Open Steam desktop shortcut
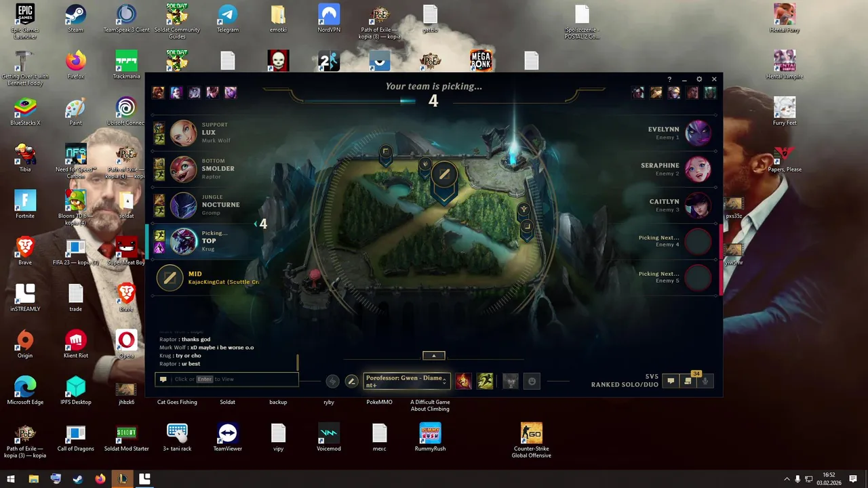The height and width of the screenshot is (488, 868). click(x=75, y=19)
